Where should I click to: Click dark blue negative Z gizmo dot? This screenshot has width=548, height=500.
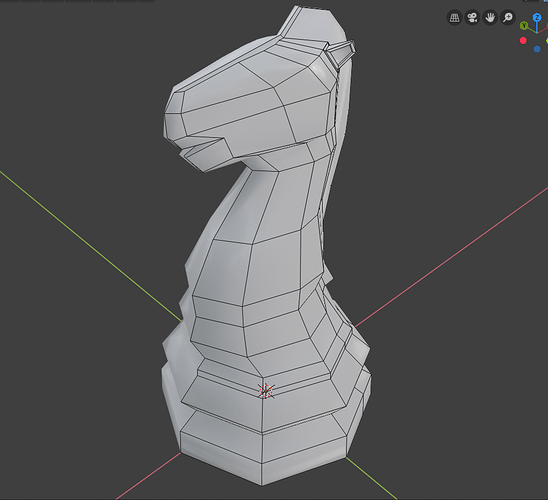pyautogui.click(x=537, y=49)
